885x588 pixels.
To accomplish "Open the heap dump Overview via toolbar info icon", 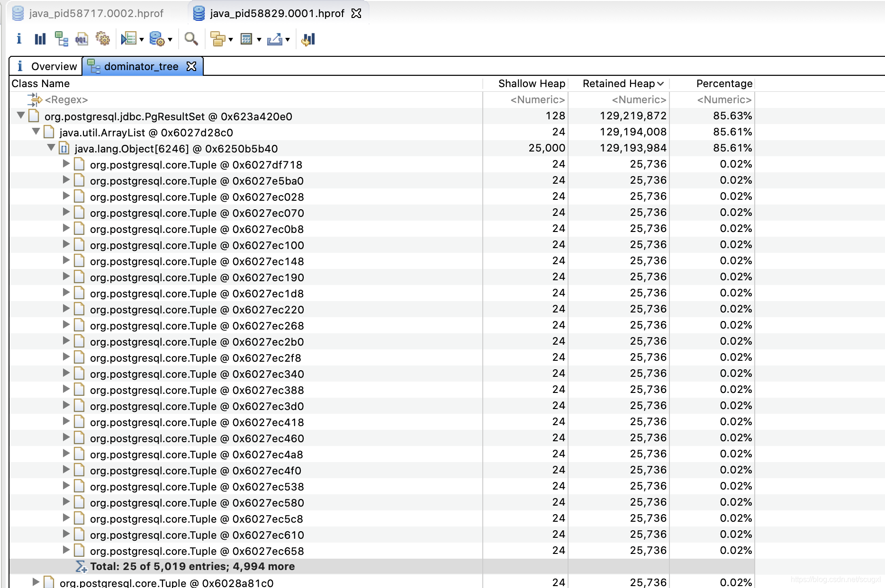I will pyautogui.click(x=19, y=39).
